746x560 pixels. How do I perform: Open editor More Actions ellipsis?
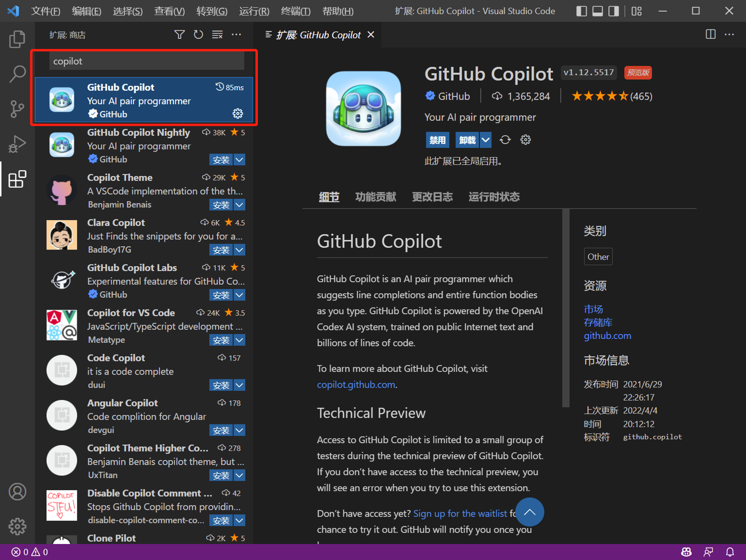[729, 35]
